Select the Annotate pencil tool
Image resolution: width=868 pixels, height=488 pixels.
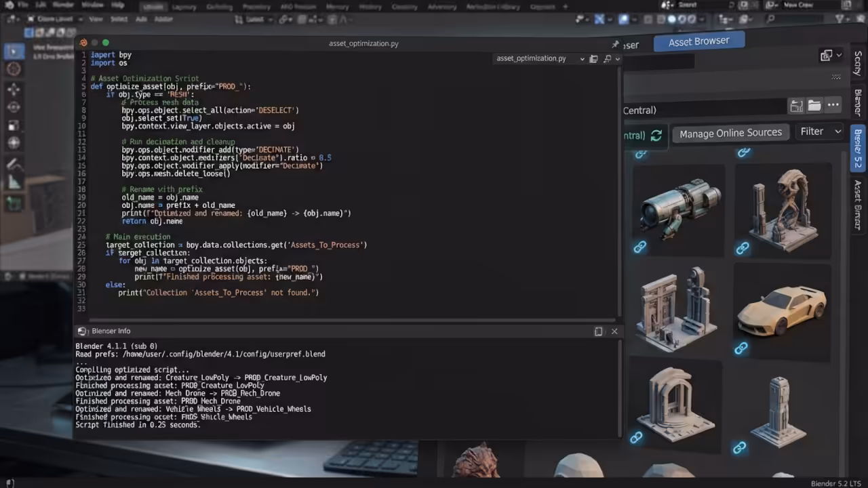[x=14, y=163]
